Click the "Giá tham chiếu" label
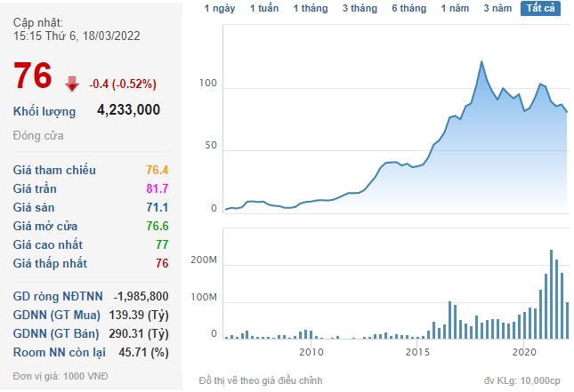 pos(54,170)
